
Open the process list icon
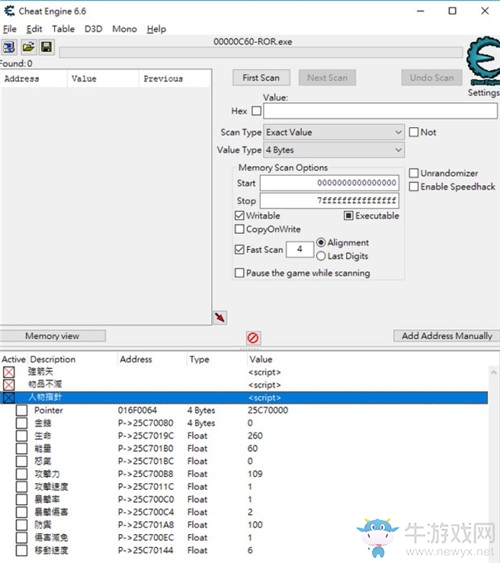(9, 47)
